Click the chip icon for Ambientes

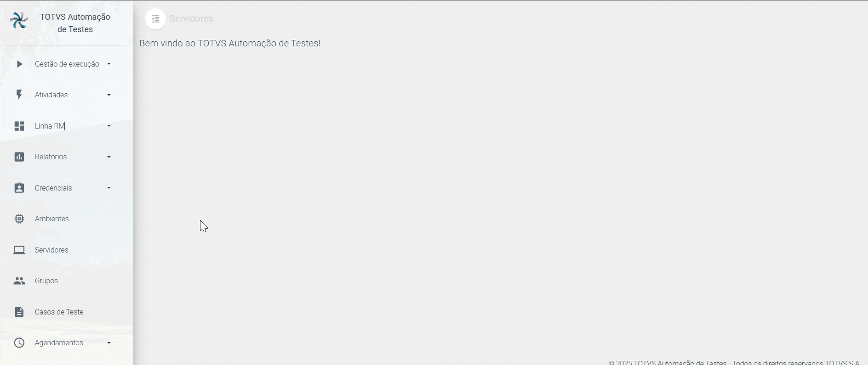[x=19, y=219]
